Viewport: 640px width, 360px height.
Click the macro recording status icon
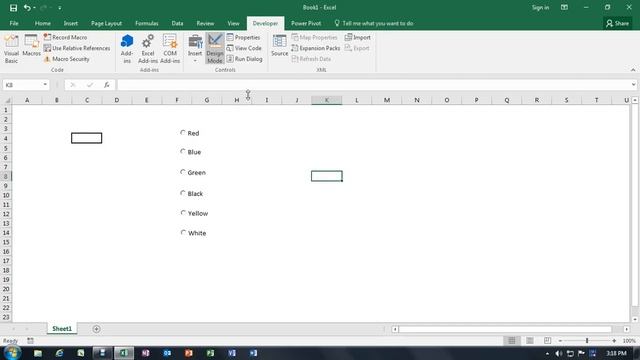tap(30, 340)
